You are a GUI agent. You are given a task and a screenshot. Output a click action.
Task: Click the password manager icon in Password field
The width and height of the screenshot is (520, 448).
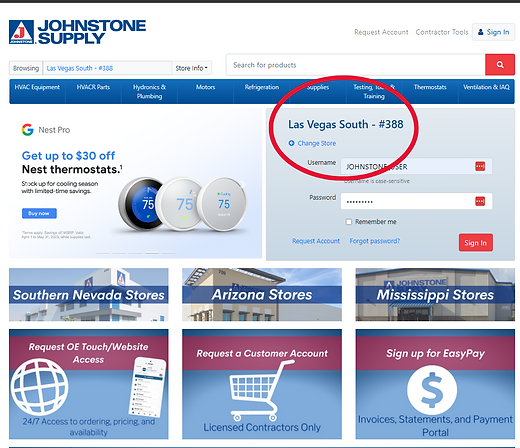coord(480,201)
